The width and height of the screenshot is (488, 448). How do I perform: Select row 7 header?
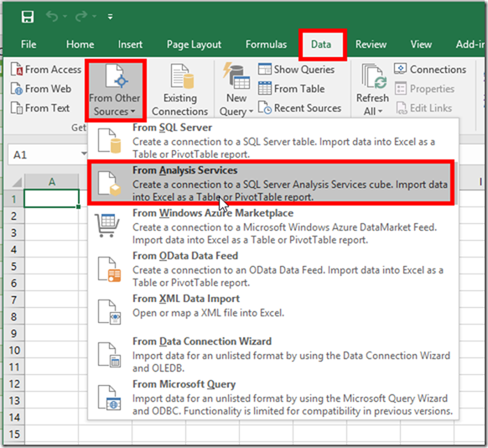coord(14,300)
